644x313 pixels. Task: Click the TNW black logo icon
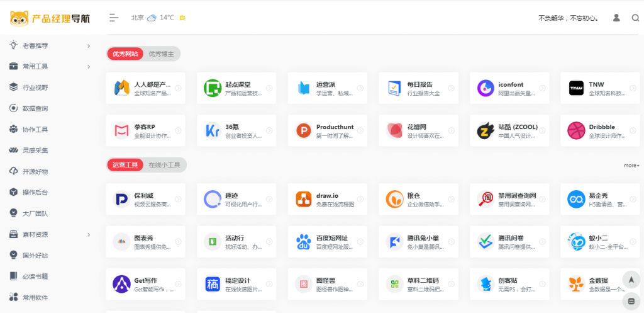pyautogui.click(x=576, y=88)
